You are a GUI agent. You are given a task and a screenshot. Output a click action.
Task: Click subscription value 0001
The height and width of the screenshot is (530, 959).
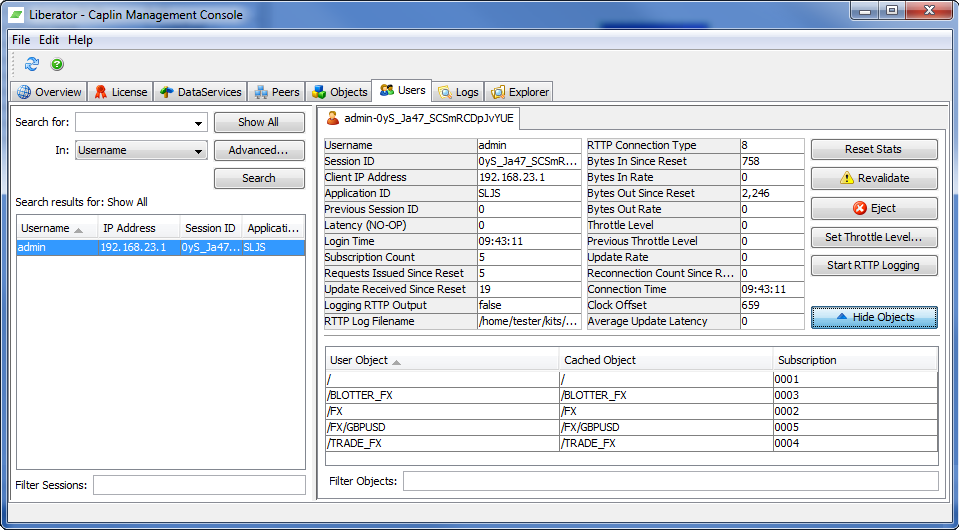tap(855, 379)
